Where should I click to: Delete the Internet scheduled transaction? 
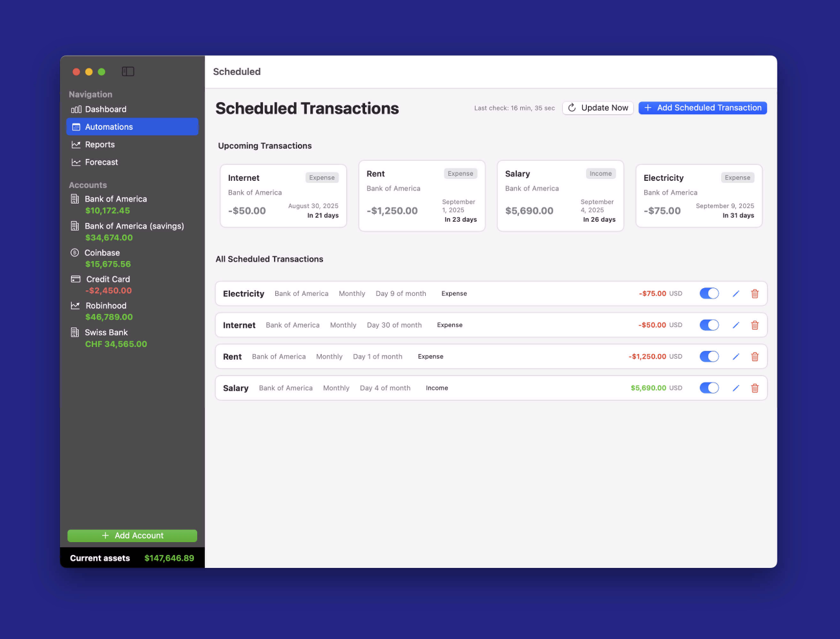tap(755, 326)
